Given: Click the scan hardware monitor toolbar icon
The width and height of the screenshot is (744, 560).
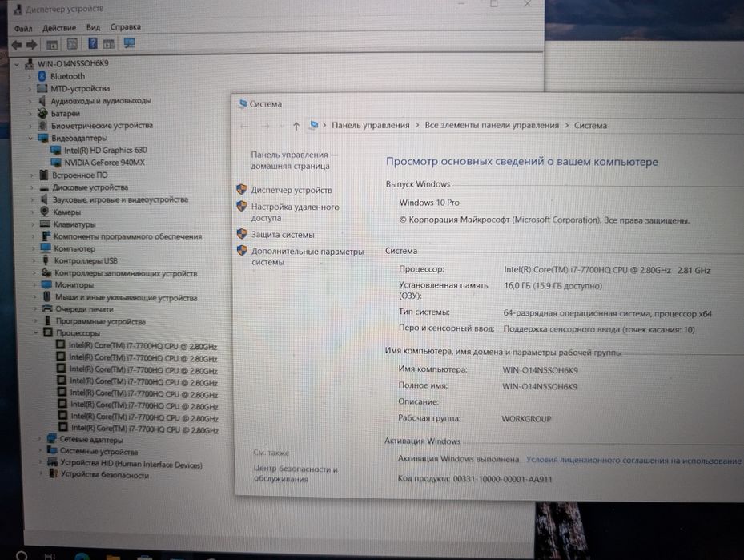Looking at the screenshot, I should coord(129,43).
